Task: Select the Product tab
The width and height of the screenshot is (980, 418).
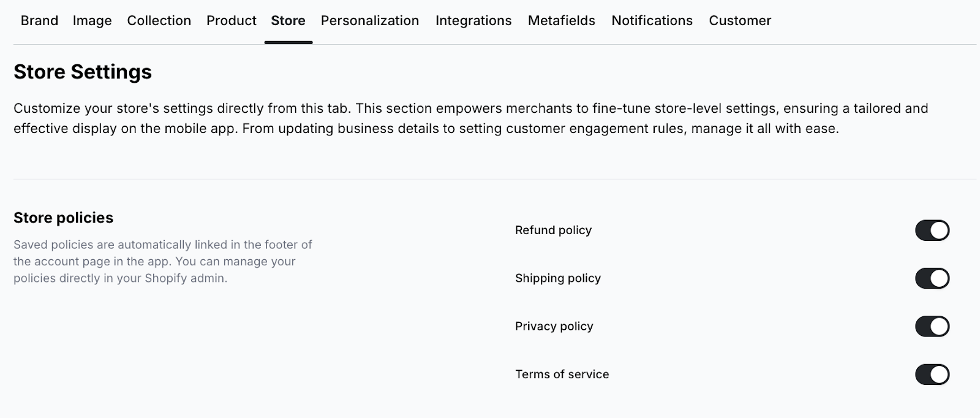Action: pos(232,21)
